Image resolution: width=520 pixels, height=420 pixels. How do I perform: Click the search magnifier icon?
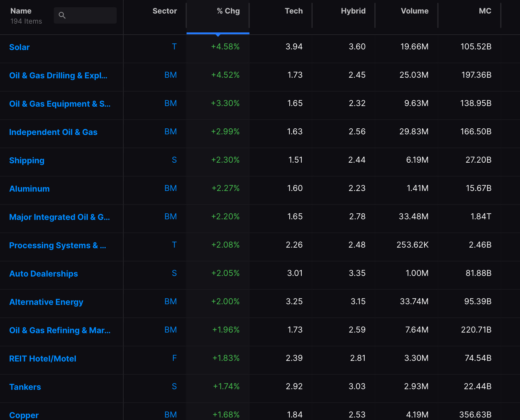[x=62, y=15]
